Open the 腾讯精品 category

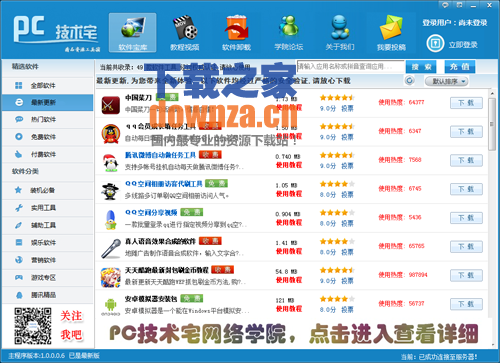(47, 295)
